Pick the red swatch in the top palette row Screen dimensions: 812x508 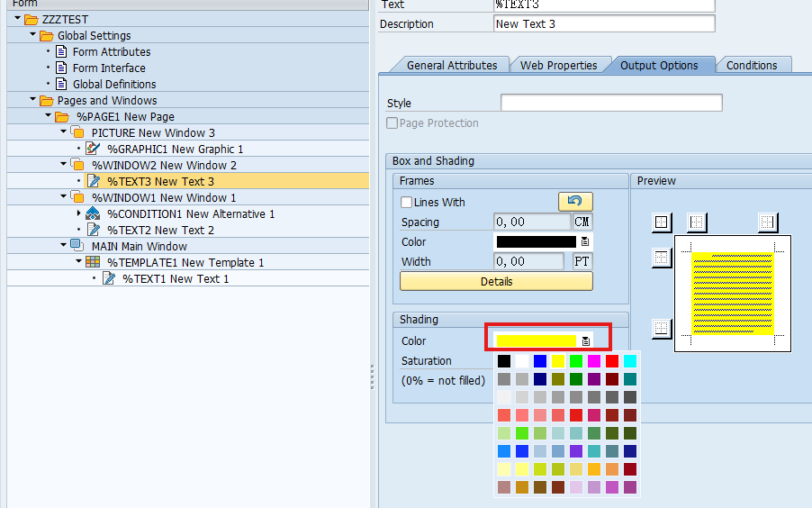(x=612, y=361)
